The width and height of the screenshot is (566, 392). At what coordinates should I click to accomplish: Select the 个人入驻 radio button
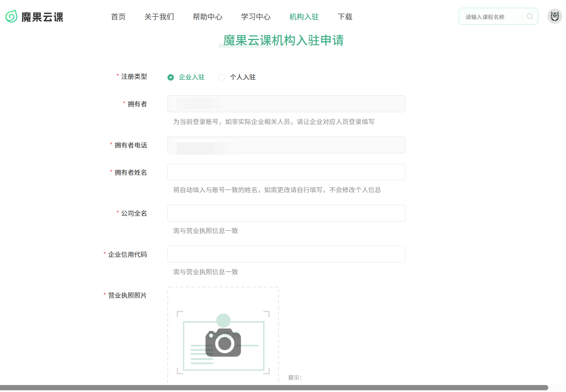(222, 77)
